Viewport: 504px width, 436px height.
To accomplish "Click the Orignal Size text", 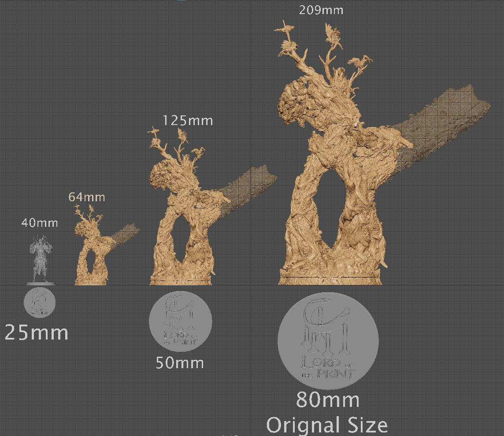I will [328, 424].
